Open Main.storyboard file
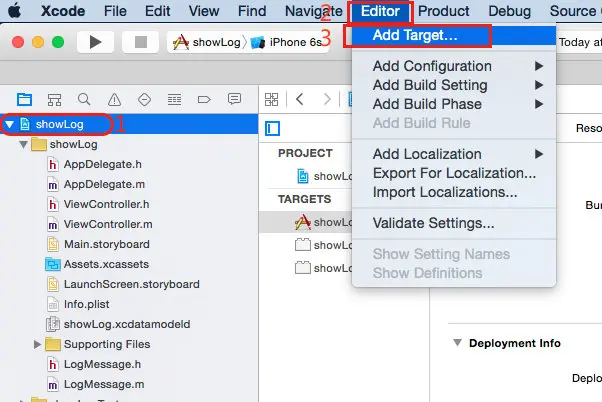The height and width of the screenshot is (402, 602). pyautogui.click(x=107, y=244)
